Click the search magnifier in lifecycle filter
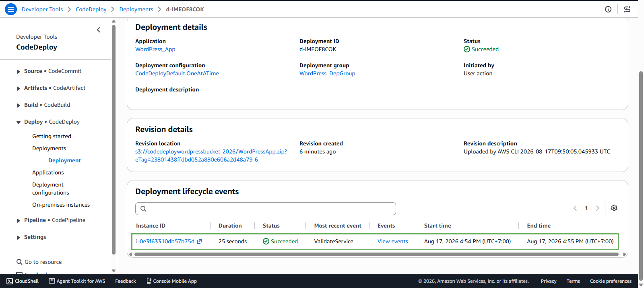 click(x=143, y=209)
